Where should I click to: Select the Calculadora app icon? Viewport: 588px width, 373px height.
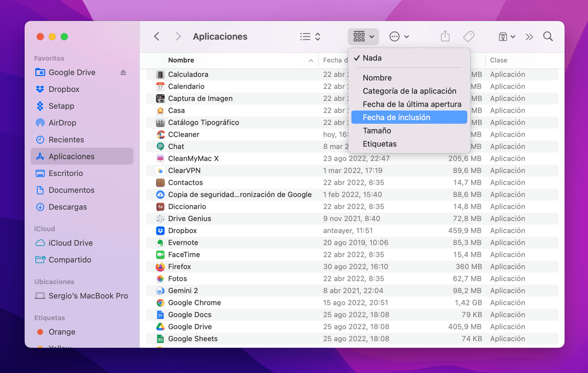(x=160, y=75)
